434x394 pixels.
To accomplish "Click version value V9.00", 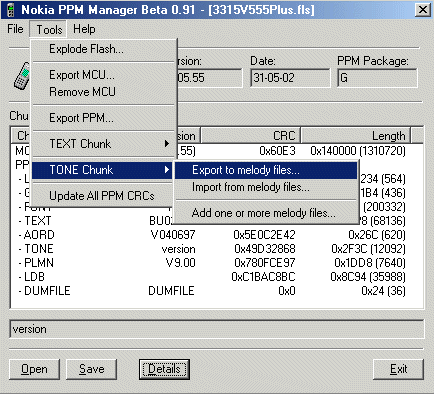I will (180, 263).
